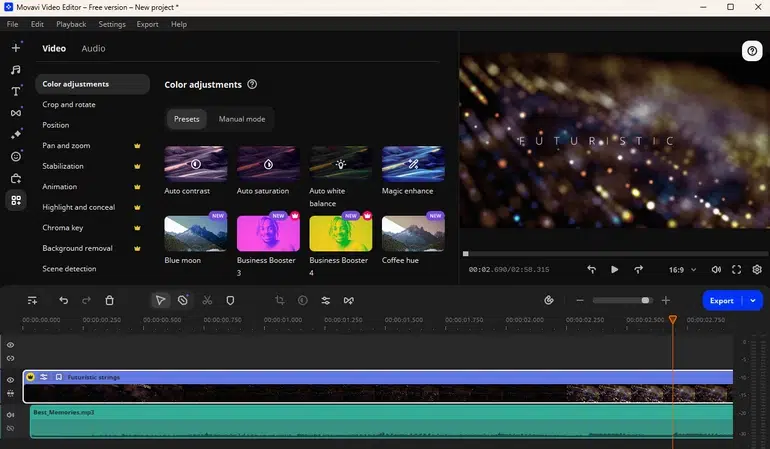Open the Sounds and music sidebar icon
This screenshot has height=449, width=770.
click(16, 70)
